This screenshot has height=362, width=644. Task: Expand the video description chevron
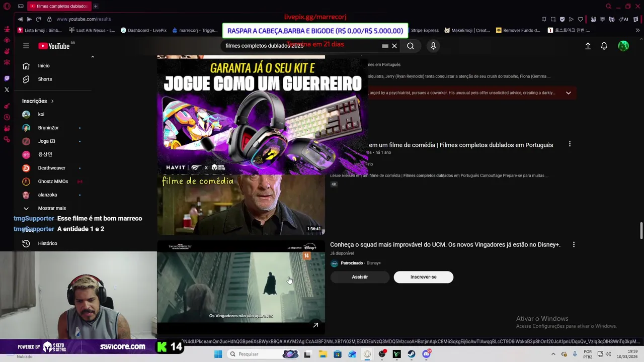(569, 93)
